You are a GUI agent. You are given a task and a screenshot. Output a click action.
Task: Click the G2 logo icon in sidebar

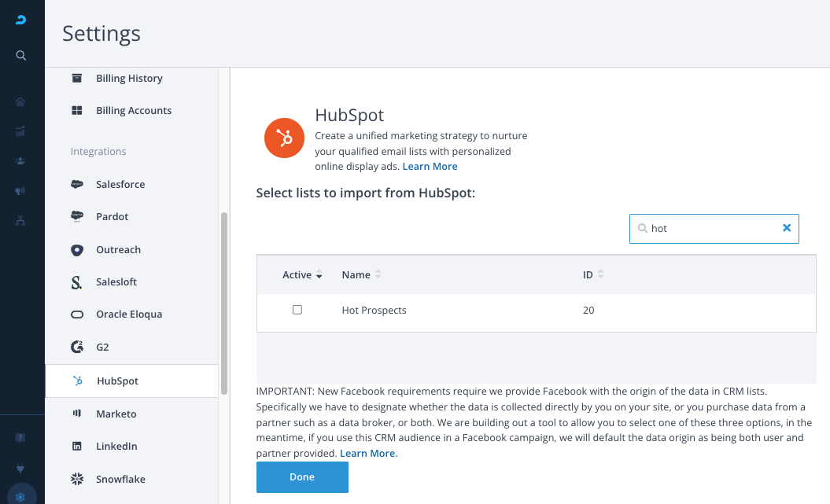[77, 347]
